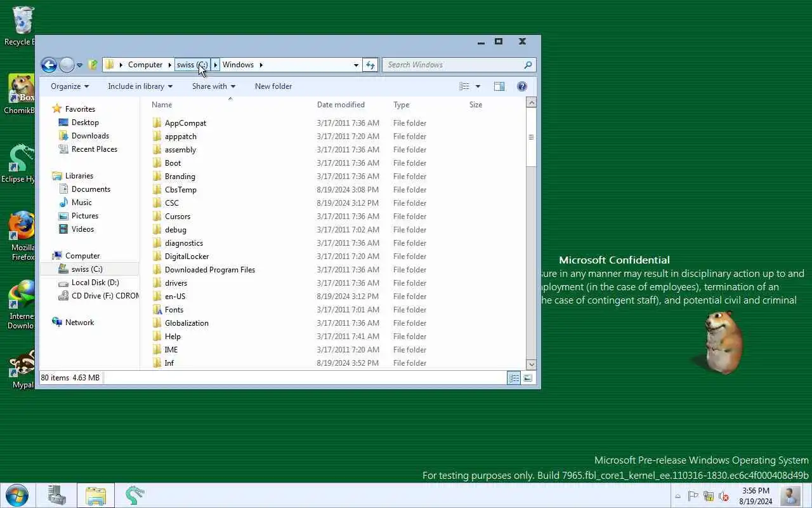Switch to large icons view in status bar

click(528, 378)
